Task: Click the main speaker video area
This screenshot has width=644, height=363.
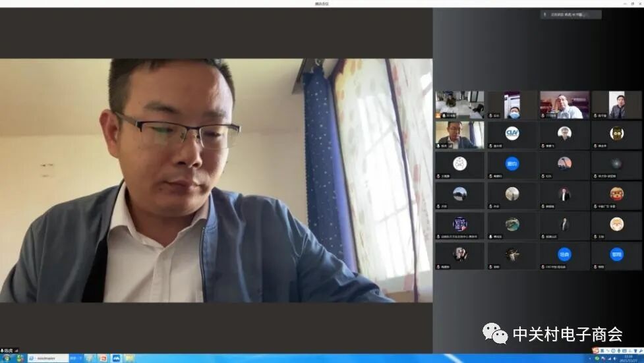Action: (x=216, y=180)
